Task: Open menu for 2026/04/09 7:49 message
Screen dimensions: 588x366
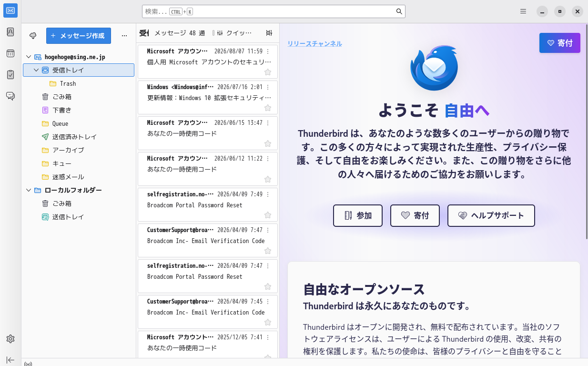Action: tap(268, 194)
